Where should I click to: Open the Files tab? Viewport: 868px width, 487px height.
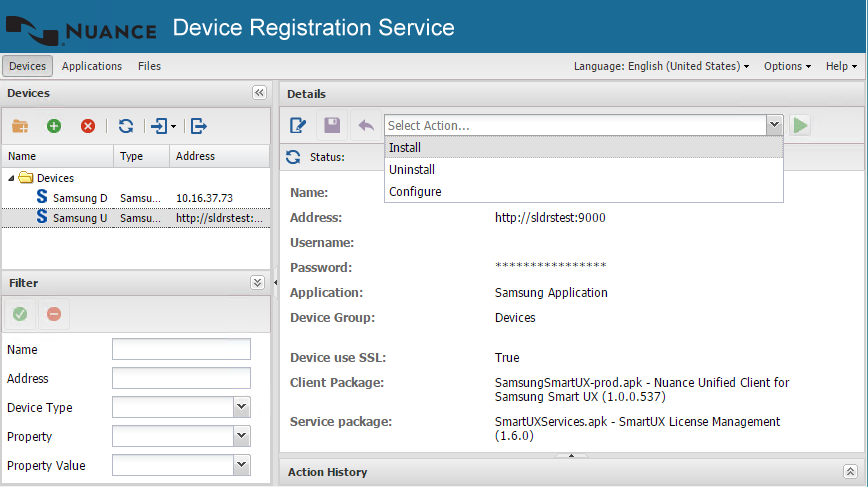[x=149, y=66]
